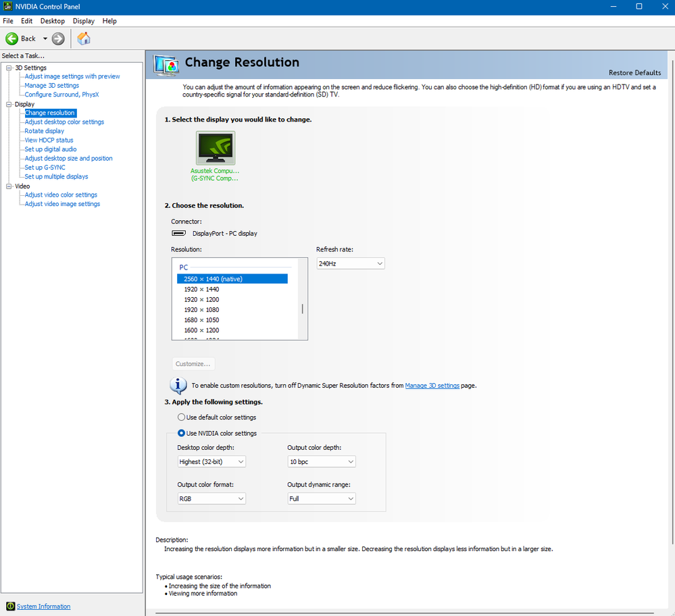This screenshot has width=675, height=616.
Task: Close the NVIDIA Control Panel window
Action: tap(664, 7)
